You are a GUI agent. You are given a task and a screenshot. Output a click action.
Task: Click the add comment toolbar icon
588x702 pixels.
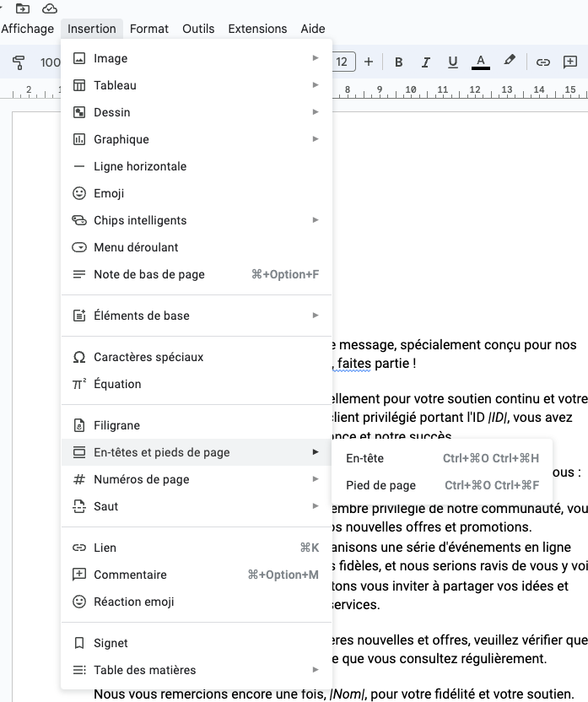pyautogui.click(x=570, y=62)
